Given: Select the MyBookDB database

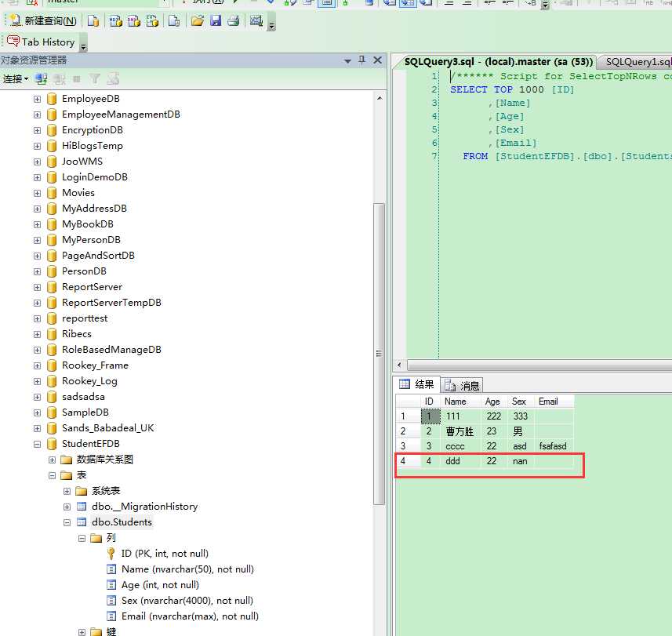Looking at the screenshot, I should point(87,224).
